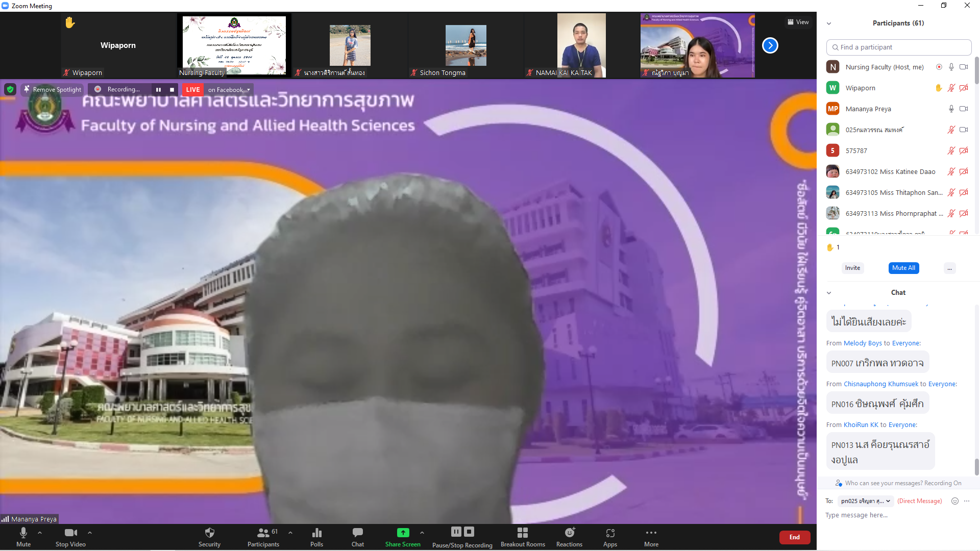
Task: Click the Invite button
Action: coord(852,268)
